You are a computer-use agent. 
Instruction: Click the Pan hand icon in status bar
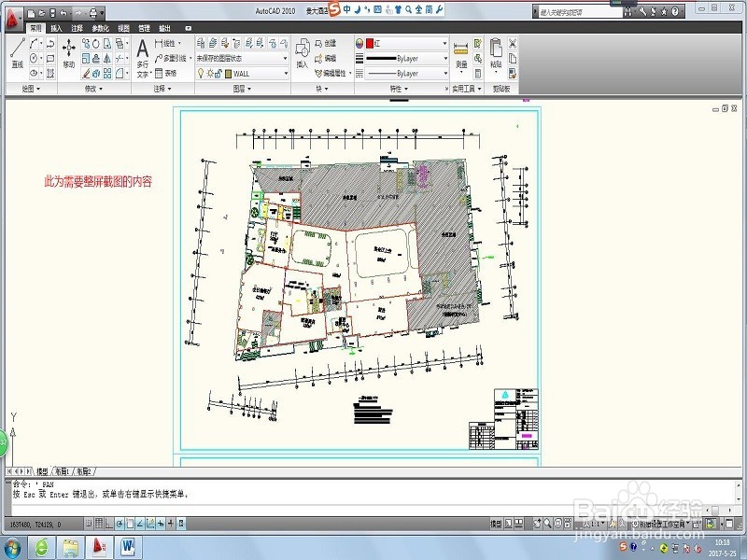(538, 524)
